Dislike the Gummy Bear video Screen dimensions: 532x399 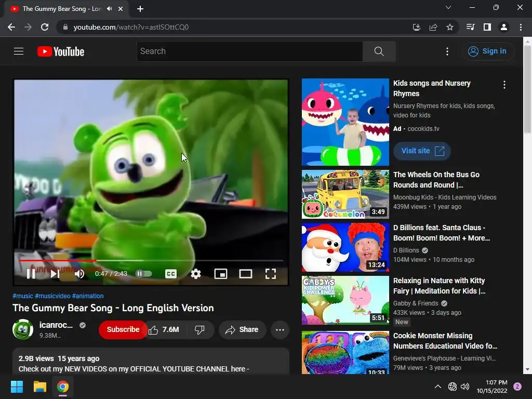pyautogui.click(x=199, y=329)
